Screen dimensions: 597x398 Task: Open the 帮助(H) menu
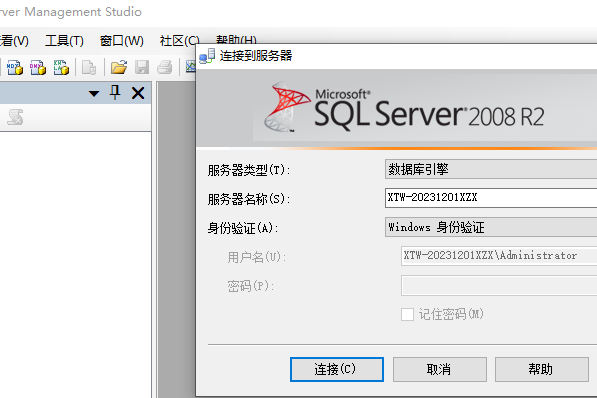(x=236, y=39)
